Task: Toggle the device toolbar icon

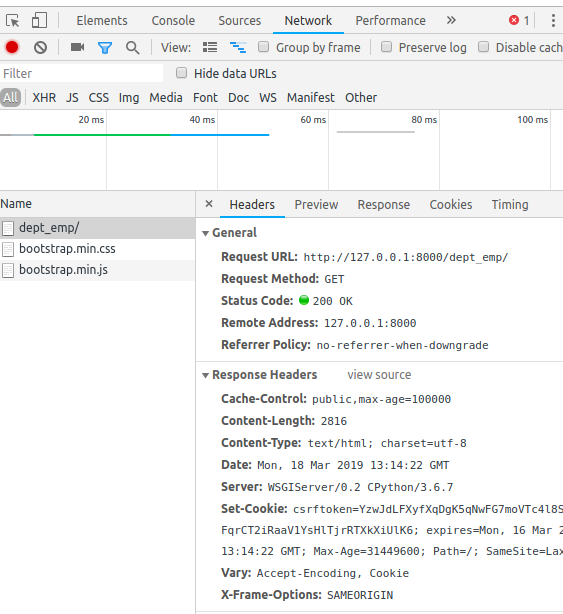Action: (39, 20)
